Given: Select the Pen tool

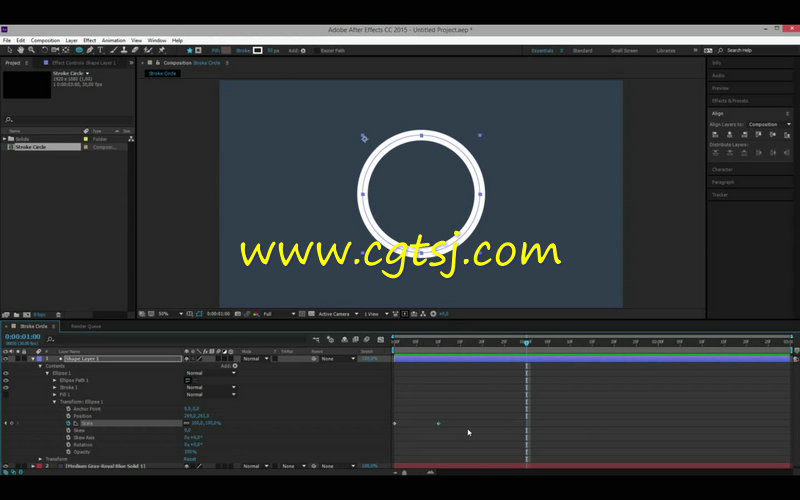Looking at the screenshot, I should 90,50.
